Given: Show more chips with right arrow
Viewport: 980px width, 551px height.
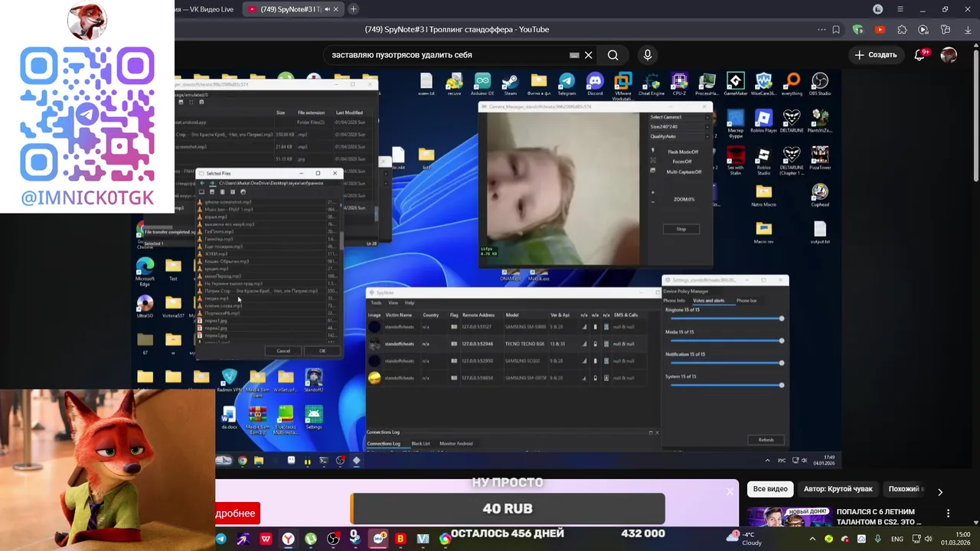Looking at the screenshot, I should (x=940, y=491).
